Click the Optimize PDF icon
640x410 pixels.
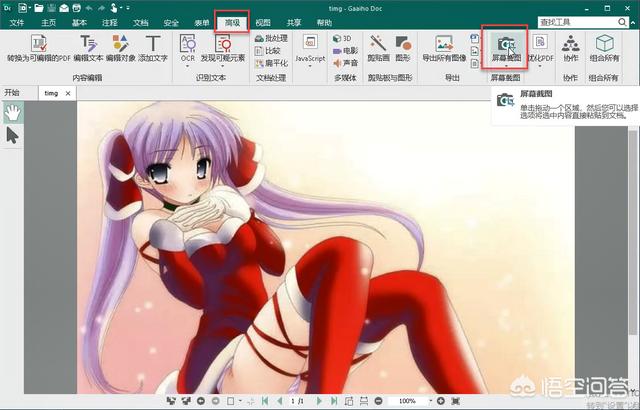point(540,42)
